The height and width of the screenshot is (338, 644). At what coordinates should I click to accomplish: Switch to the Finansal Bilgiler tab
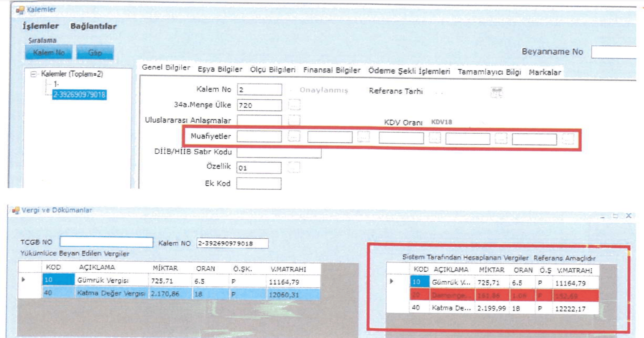331,70
